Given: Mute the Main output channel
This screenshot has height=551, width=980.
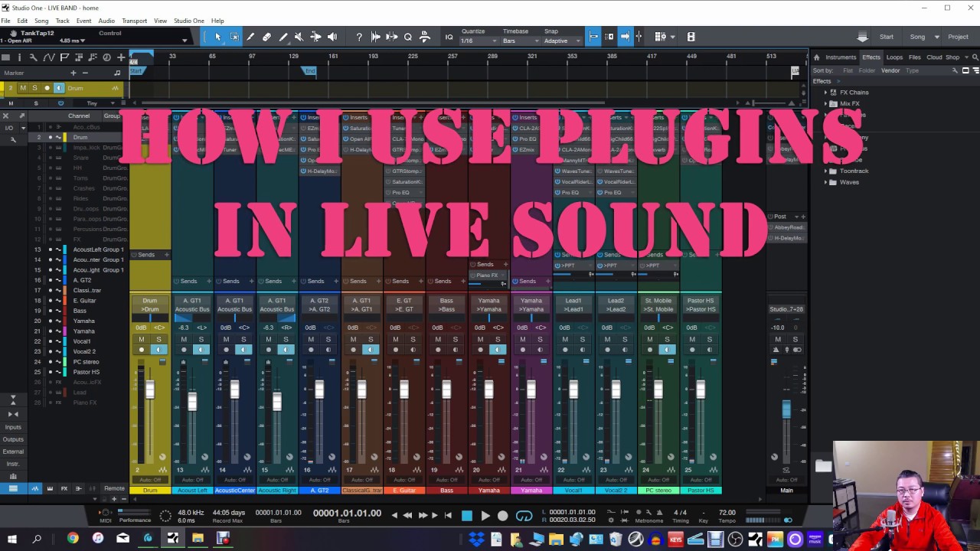Looking at the screenshot, I should [778, 339].
